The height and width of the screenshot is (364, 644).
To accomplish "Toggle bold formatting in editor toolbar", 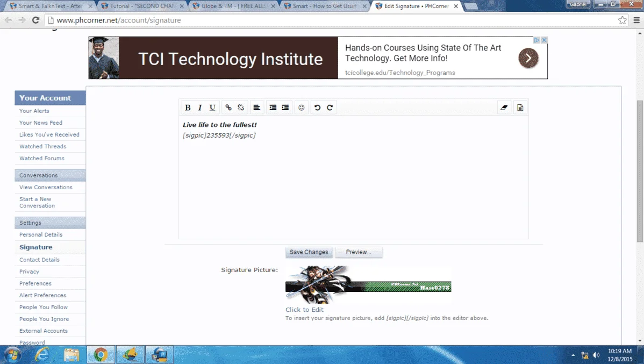I will [188, 108].
